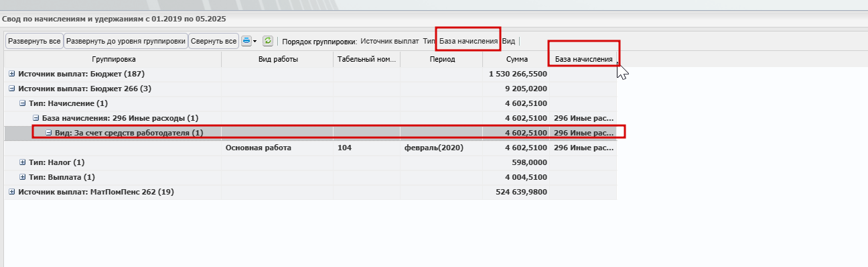
Task: Click the 'Сумма' column header
Action: coord(517,60)
